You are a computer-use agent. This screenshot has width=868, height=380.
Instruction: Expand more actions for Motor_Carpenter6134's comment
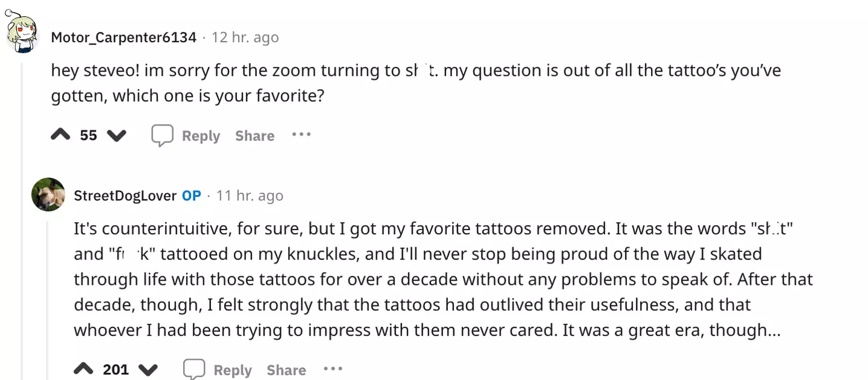tap(301, 135)
